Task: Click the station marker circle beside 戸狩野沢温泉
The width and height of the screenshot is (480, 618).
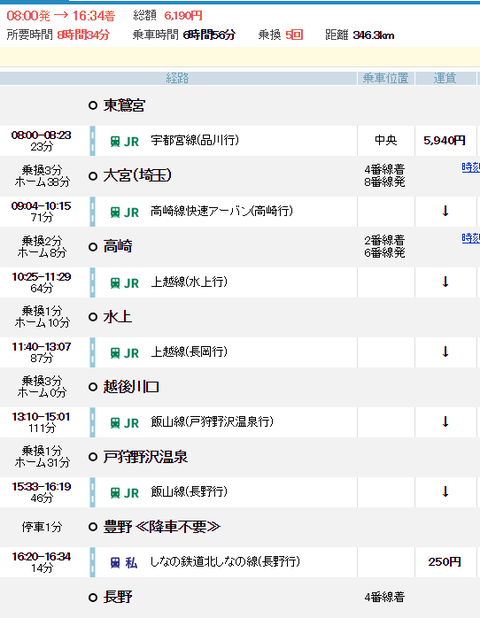Action: [93, 457]
